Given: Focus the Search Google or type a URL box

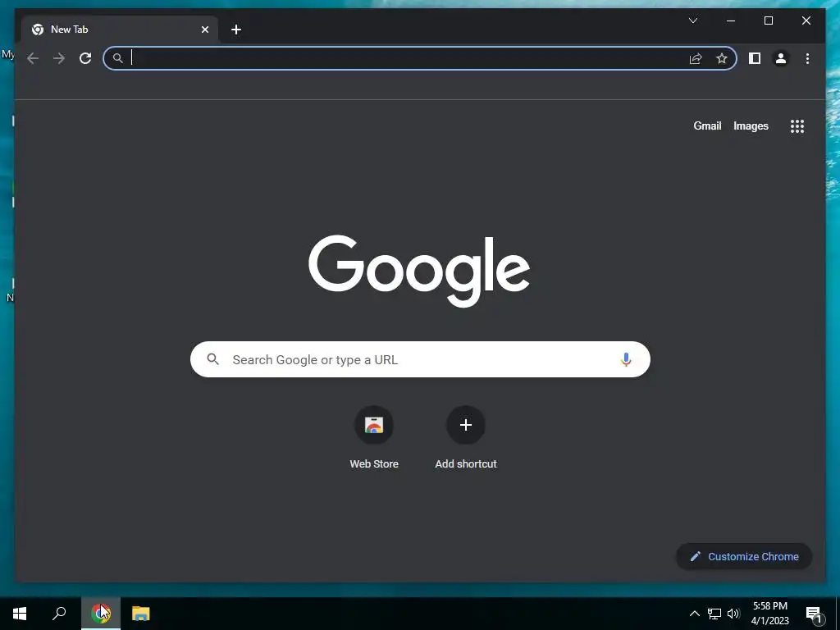Looking at the screenshot, I should [x=420, y=359].
